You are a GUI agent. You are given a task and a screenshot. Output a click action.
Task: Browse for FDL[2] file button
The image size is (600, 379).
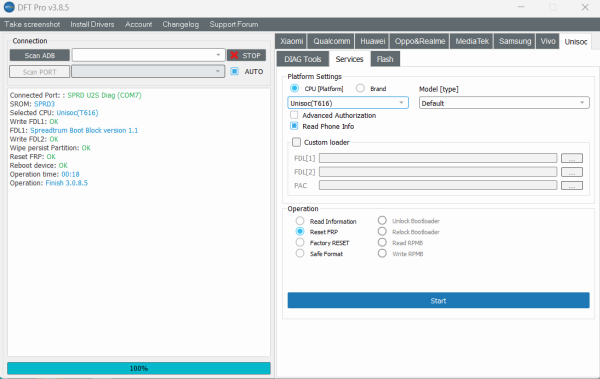(572, 172)
